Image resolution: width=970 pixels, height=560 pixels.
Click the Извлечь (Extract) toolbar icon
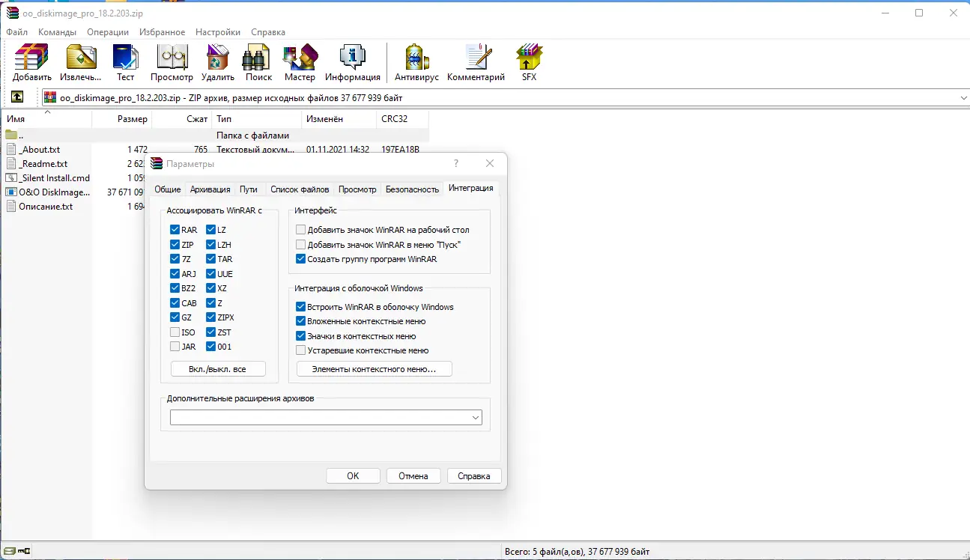[x=81, y=58]
